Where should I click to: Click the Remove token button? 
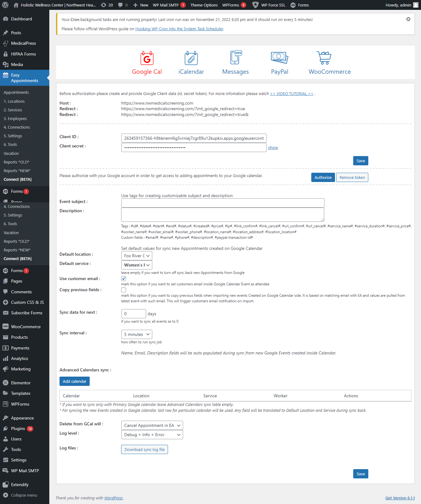tap(352, 177)
